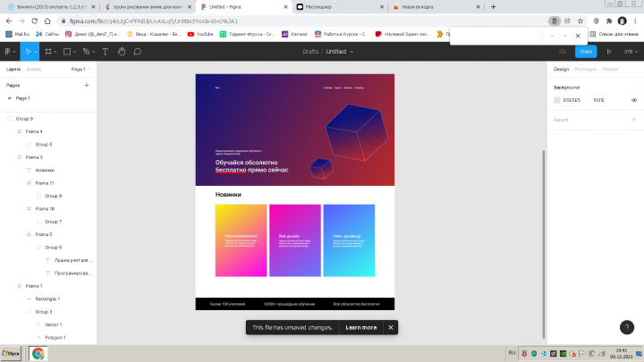
Task: Open Mail.Ru bookmark
Action: point(18,35)
